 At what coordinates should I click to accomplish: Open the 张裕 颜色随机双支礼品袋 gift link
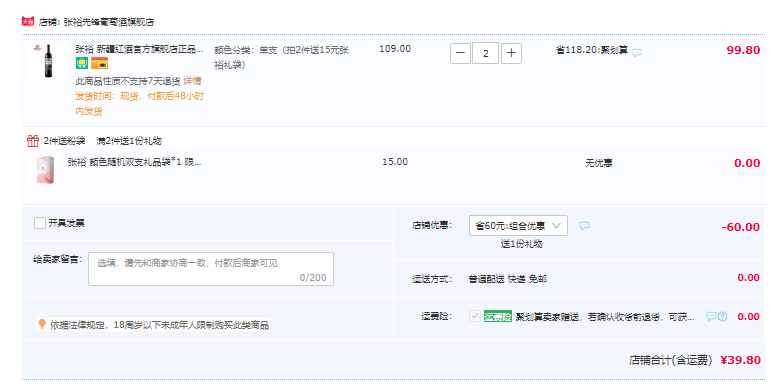coord(134,162)
